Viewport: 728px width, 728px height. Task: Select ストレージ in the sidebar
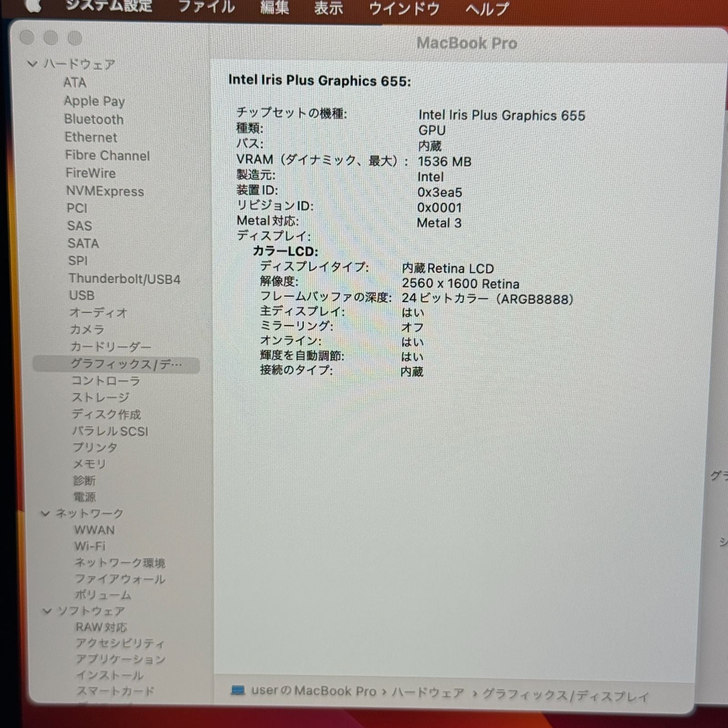pos(101,397)
